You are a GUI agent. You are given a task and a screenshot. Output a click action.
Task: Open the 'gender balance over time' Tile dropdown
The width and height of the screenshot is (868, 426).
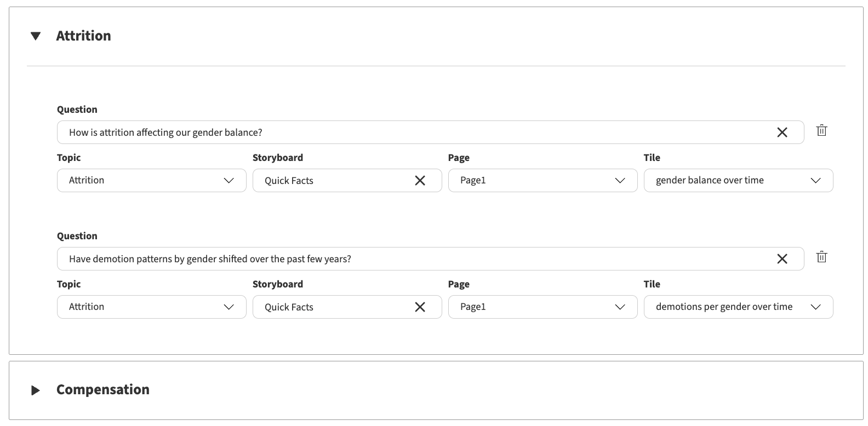(x=739, y=181)
